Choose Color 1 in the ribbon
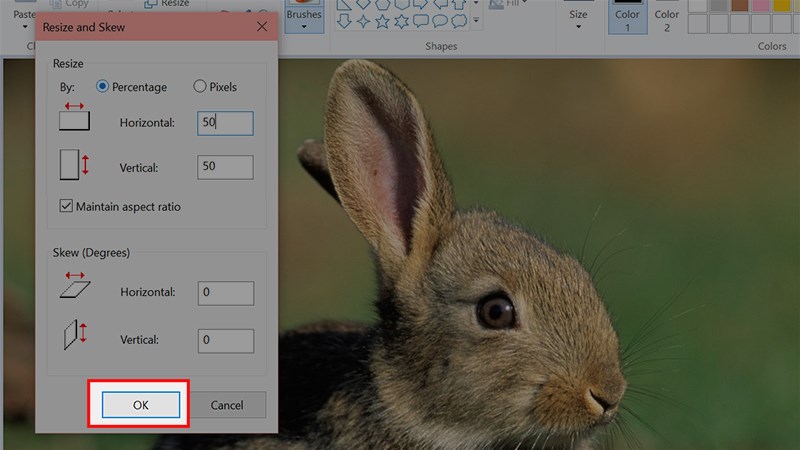 [x=627, y=18]
